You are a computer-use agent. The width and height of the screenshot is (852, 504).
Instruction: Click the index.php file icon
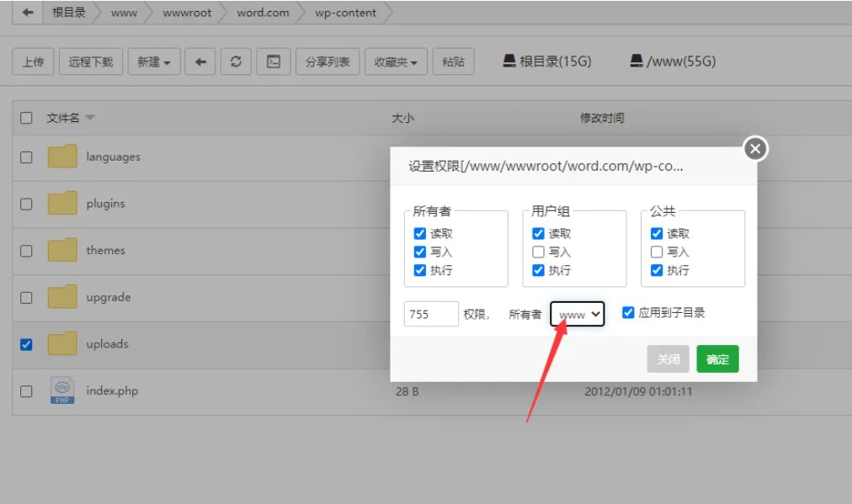coord(62,390)
